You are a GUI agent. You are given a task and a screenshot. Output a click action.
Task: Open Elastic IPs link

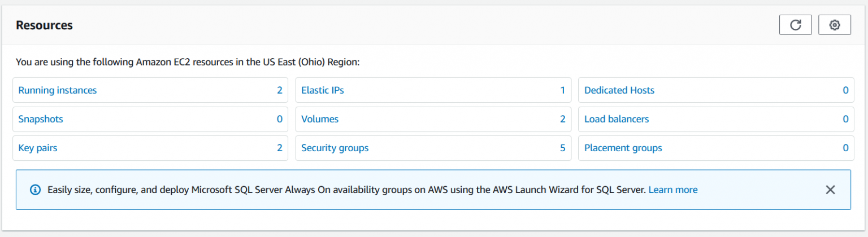tap(323, 90)
